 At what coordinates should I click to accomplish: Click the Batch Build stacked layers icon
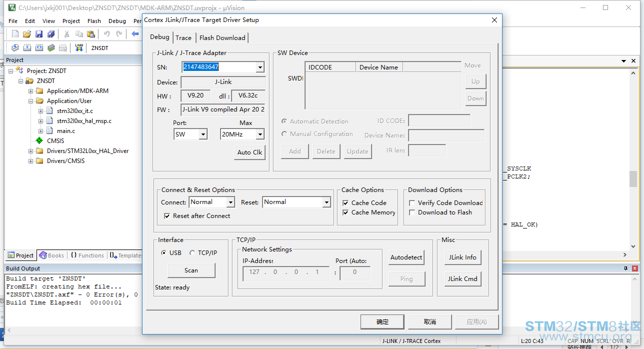51,48
